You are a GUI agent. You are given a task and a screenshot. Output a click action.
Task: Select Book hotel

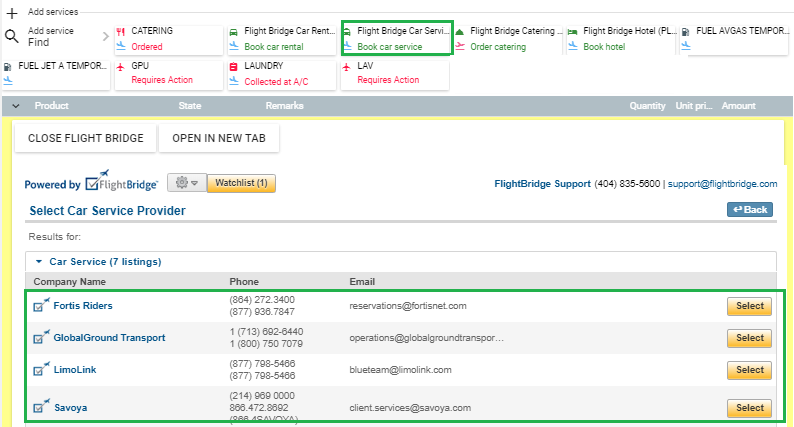click(x=604, y=47)
